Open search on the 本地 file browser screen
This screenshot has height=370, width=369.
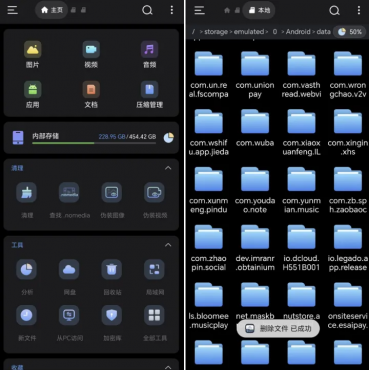pyautogui.click(x=334, y=10)
